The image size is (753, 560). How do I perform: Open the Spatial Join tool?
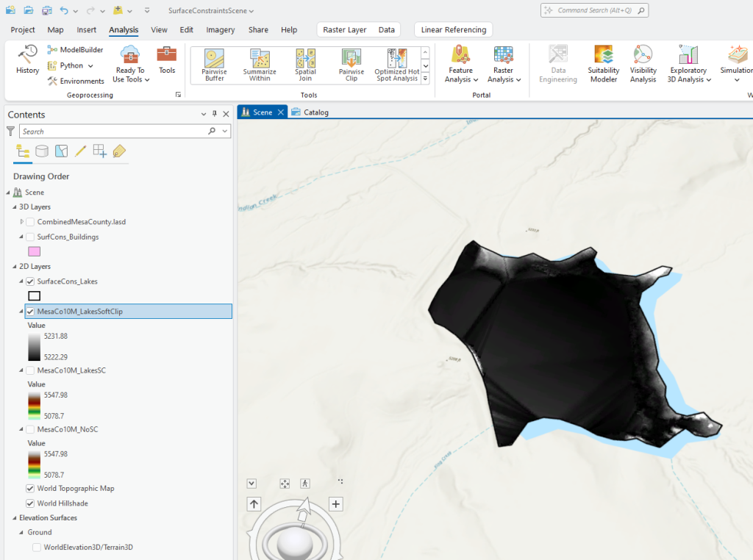305,65
